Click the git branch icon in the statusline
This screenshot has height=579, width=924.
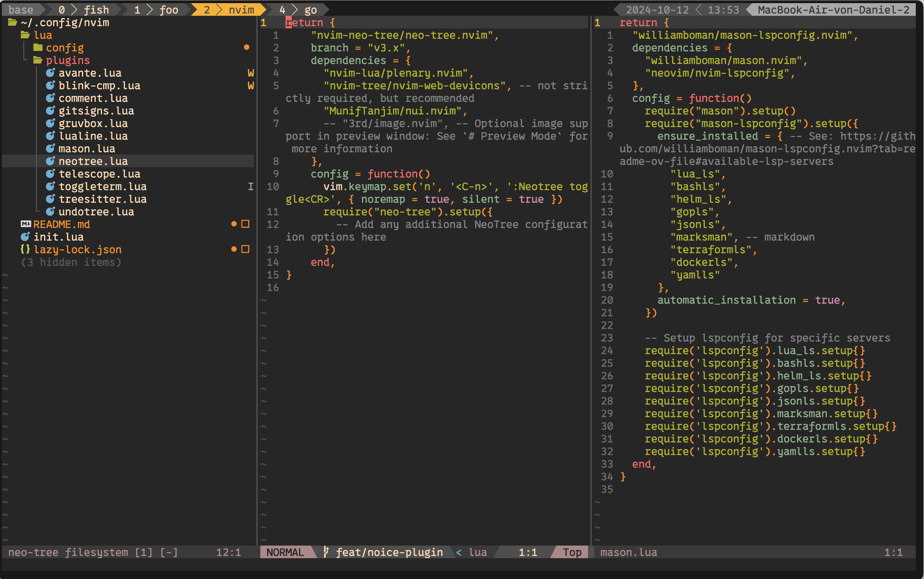click(x=326, y=552)
